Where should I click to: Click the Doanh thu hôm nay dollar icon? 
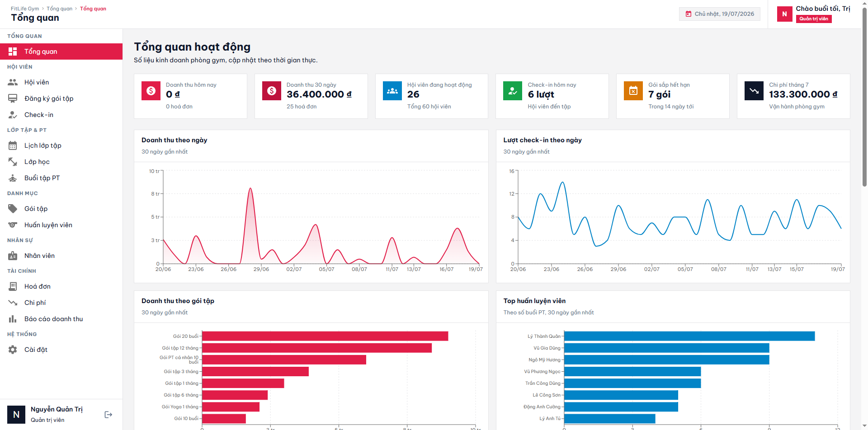(151, 91)
